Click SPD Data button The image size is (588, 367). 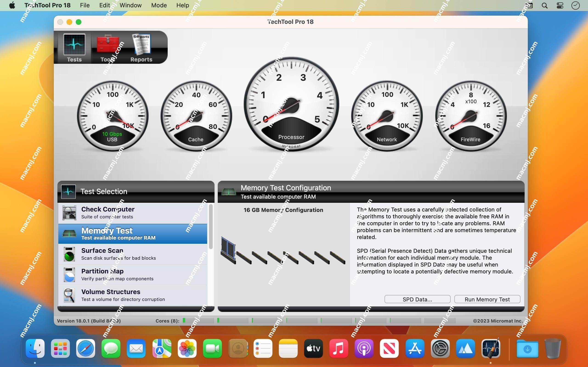(x=417, y=299)
